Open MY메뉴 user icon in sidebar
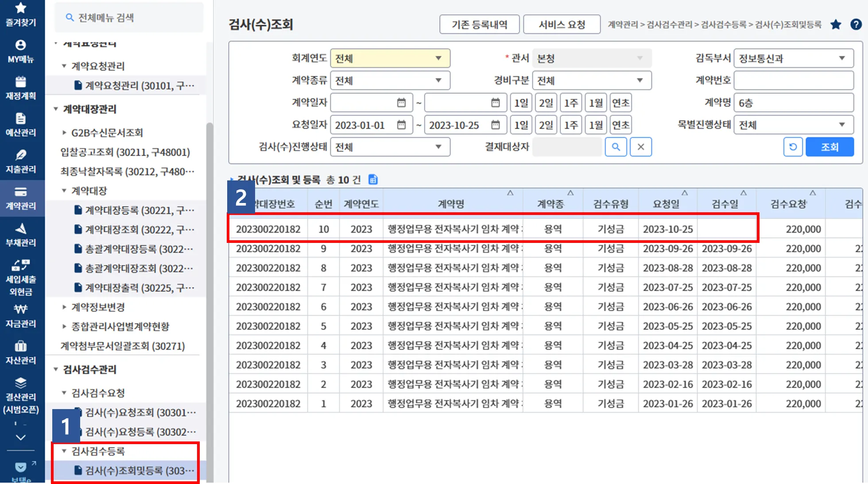This screenshot has height=484, width=868. click(21, 51)
